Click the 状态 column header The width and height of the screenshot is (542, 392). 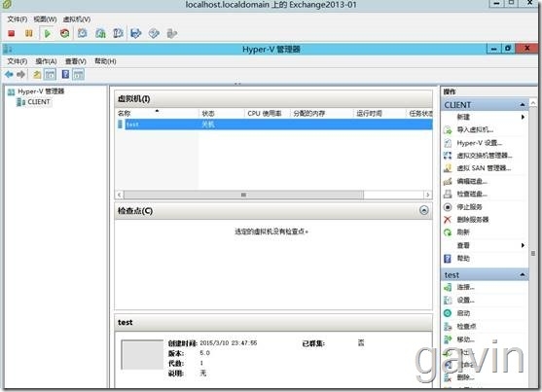[222, 113]
